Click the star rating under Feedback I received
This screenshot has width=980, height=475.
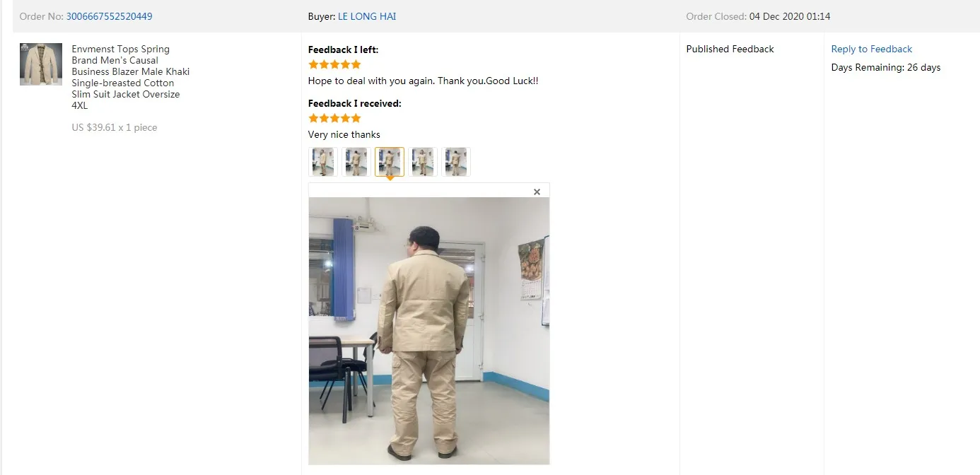(x=335, y=118)
